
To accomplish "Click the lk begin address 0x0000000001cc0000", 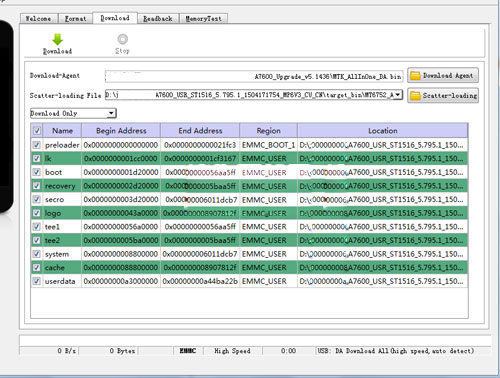I will 121,159.
